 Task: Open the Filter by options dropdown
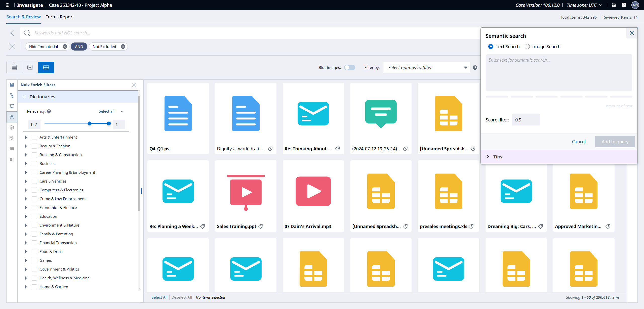point(426,67)
